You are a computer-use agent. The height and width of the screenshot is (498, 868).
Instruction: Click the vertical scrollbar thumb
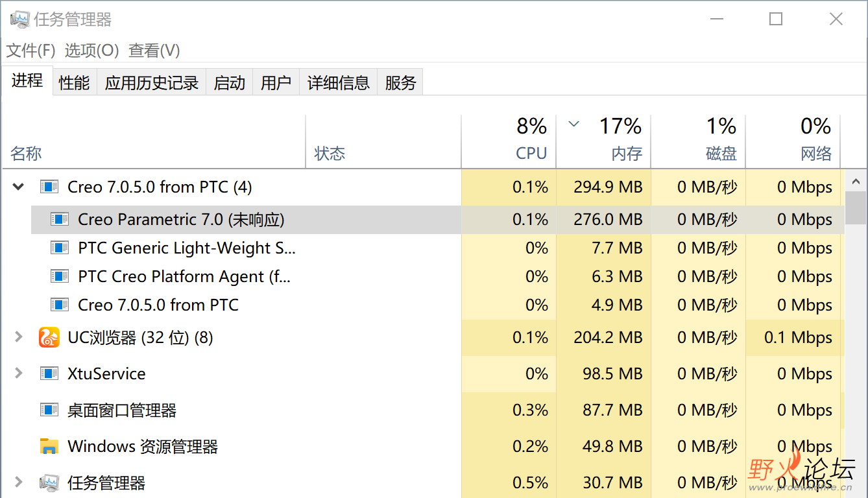(856, 207)
